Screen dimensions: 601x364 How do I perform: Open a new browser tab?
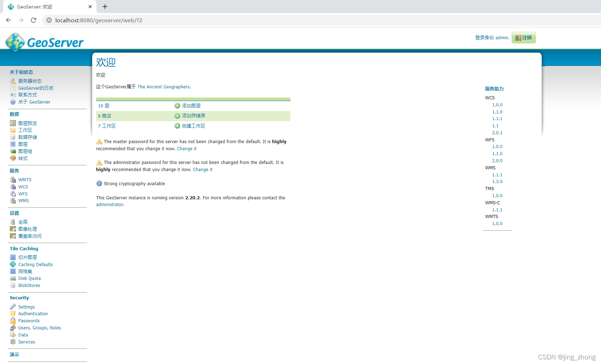(x=105, y=6)
